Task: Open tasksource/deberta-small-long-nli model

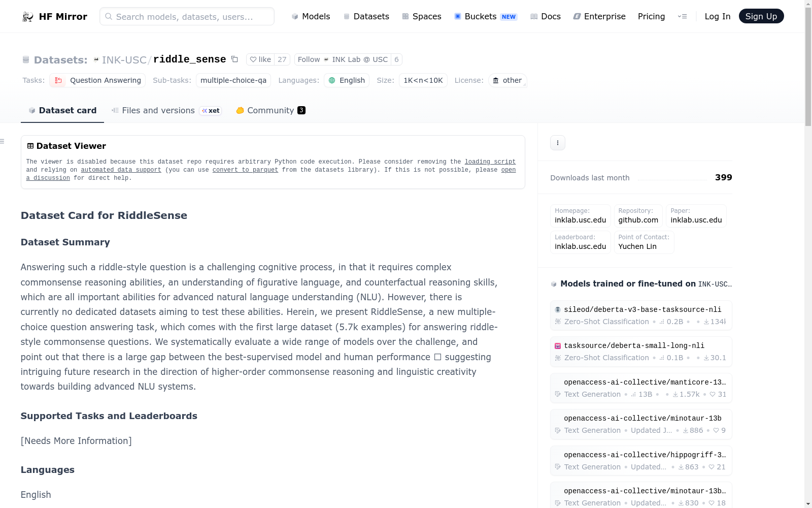Action: click(641, 352)
